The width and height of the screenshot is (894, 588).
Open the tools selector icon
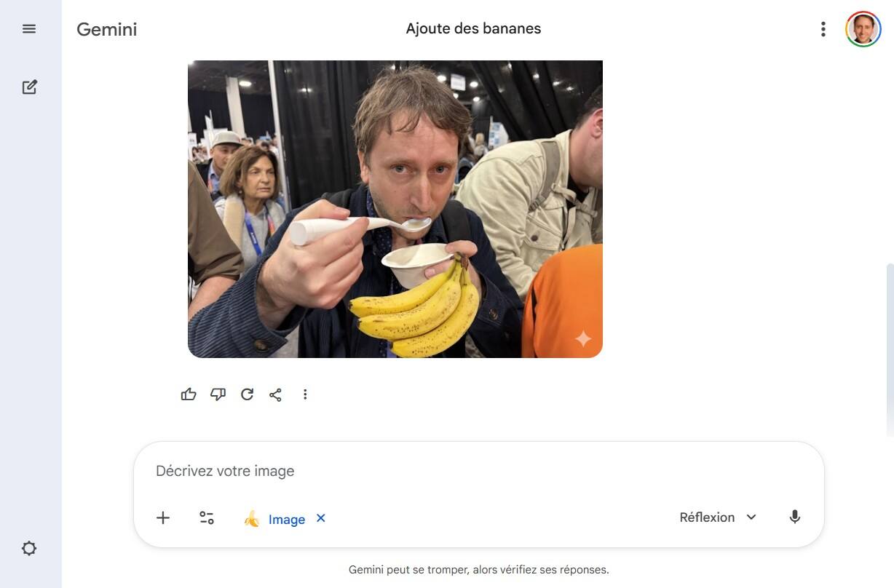(x=207, y=518)
